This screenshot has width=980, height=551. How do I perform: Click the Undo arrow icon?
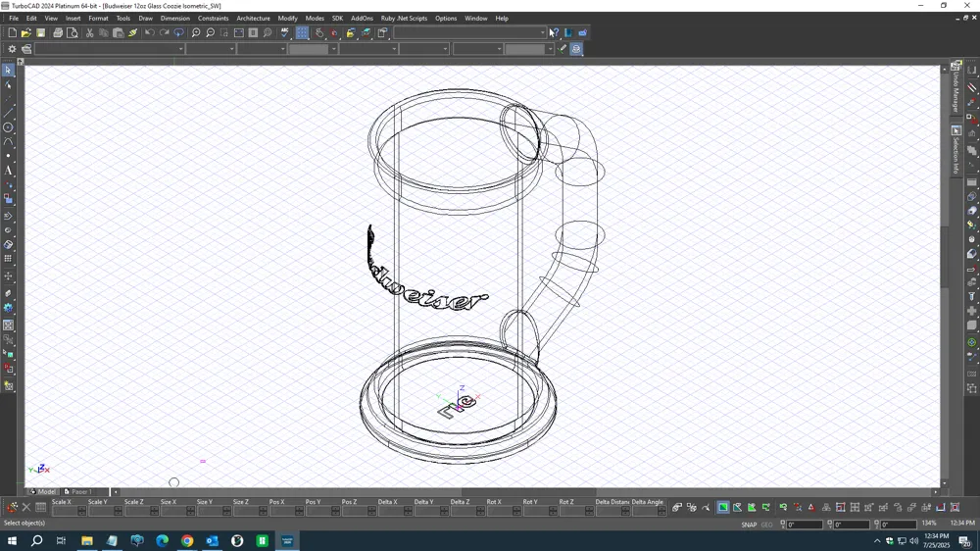click(x=149, y=32)
